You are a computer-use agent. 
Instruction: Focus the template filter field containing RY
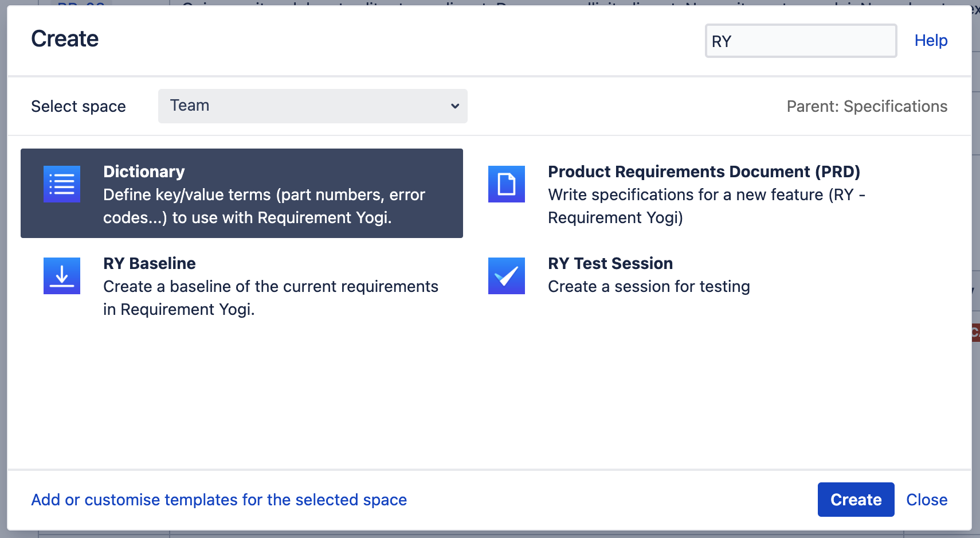click(x=800, y=41)
